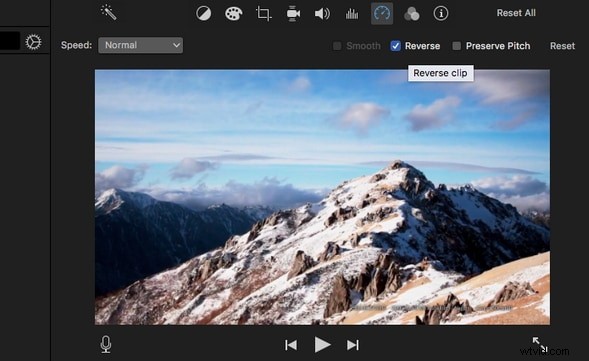Image resolution: width=589 pixels, height=361 pixels.
Task: Open the color correction palette icon
Action: point(233,14)
